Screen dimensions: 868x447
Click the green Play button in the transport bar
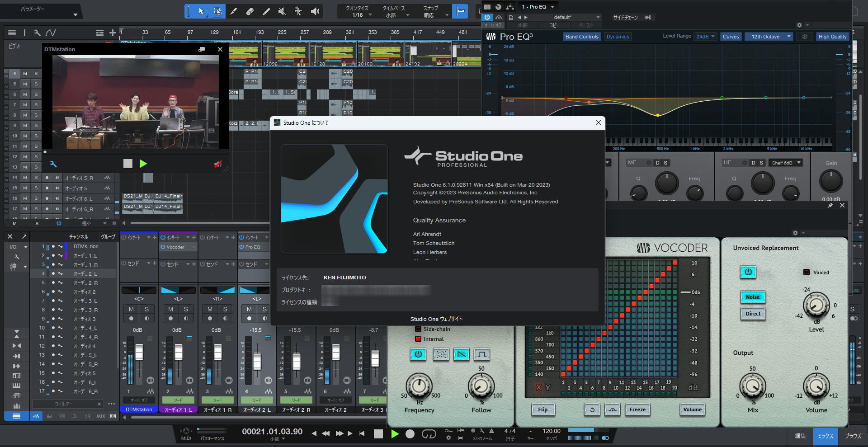(395, 434)
